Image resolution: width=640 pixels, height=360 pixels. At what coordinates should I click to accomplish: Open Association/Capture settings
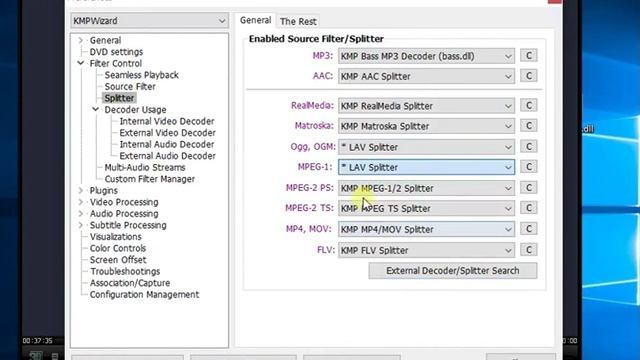coord(130,283)
